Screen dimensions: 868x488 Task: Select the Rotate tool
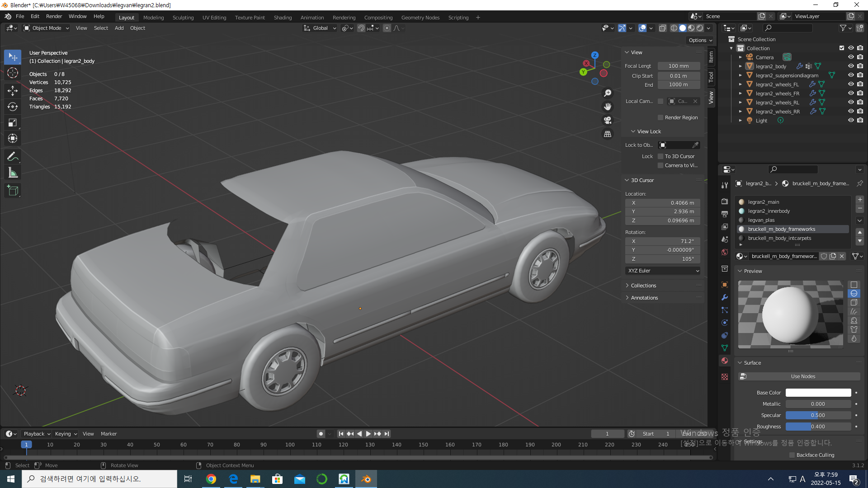tap(13, 107)
